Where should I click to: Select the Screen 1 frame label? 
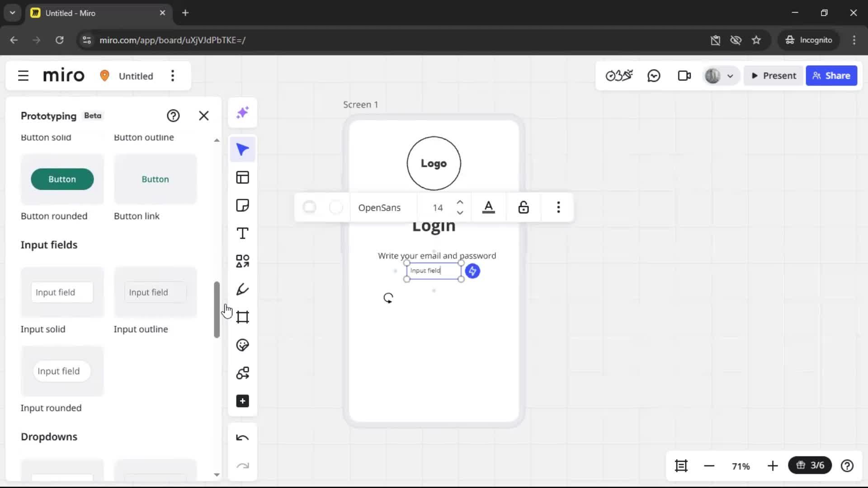pyautogui.click(x=360, y=105)
